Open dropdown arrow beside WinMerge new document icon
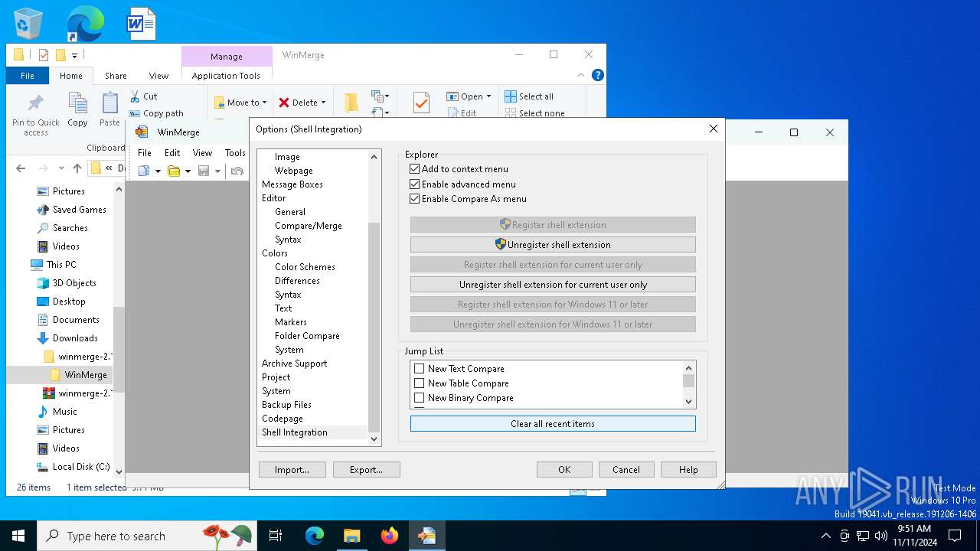 click(x=158, y=171)
